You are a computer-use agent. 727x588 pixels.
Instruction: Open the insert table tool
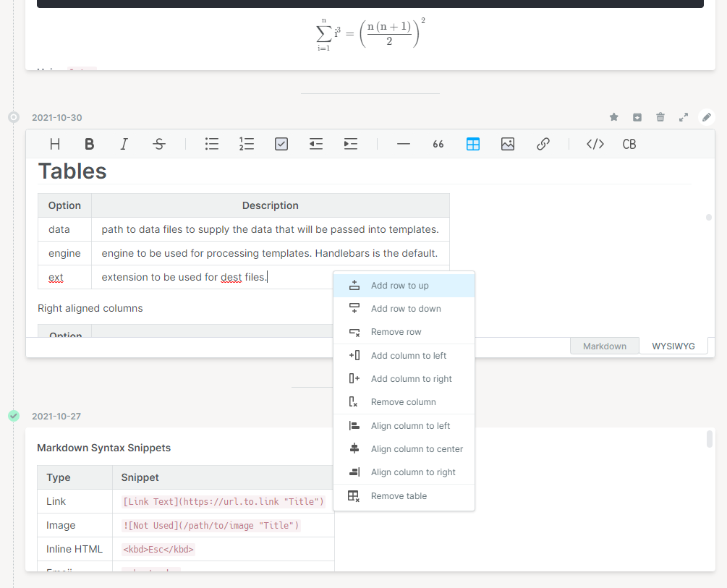point(473,144)
